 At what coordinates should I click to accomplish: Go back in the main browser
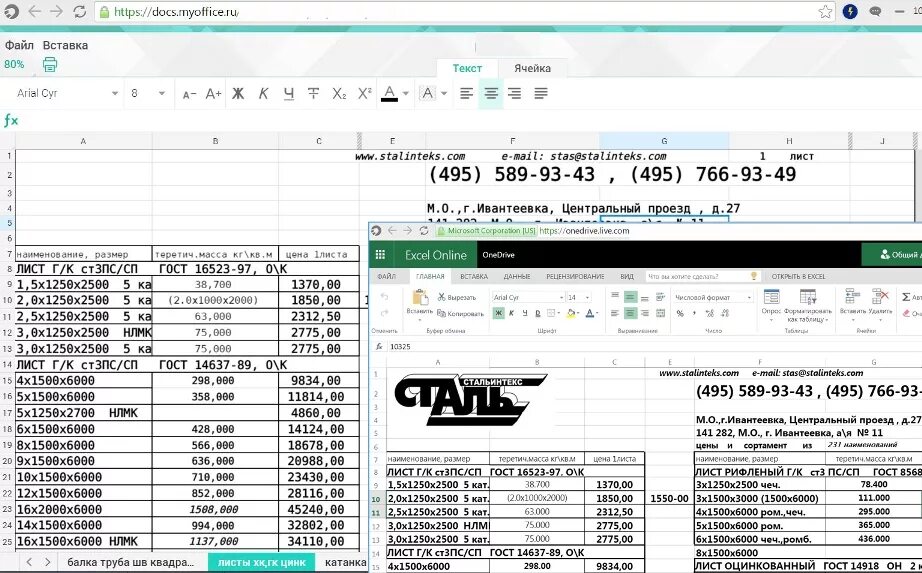coord(35,11)
